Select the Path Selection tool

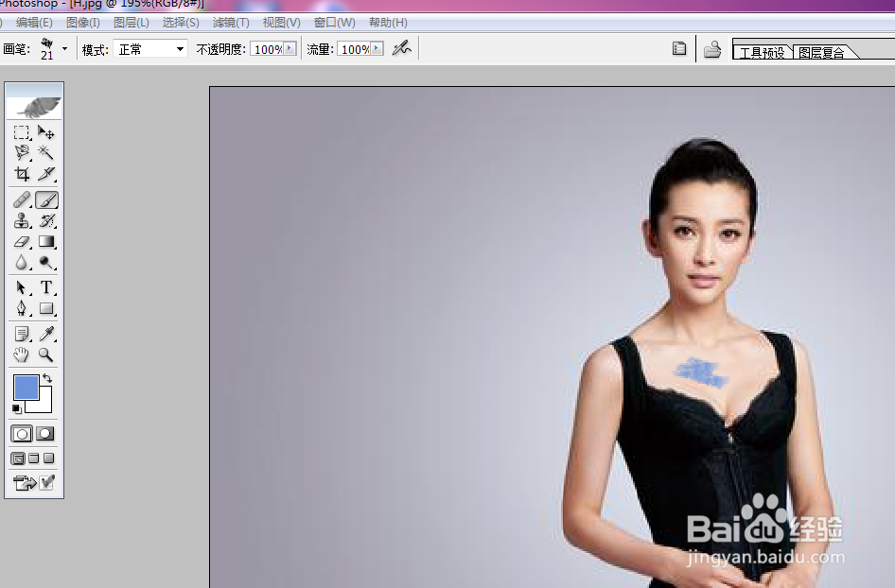pyautogui.click(x=22, y=287)
